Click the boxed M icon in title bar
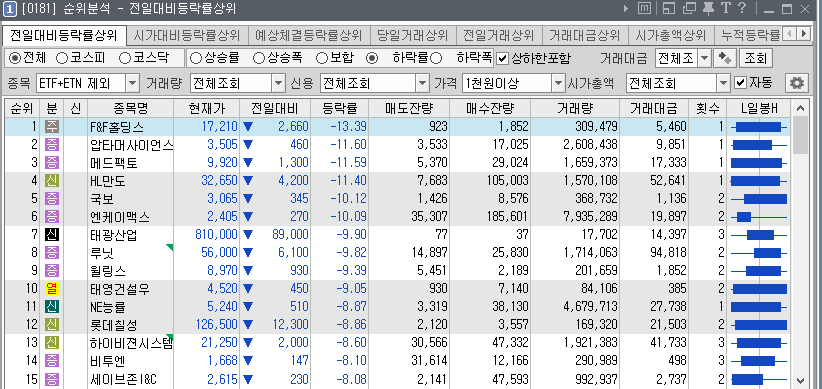Viewport: 822px width, 389px height. 644,8
